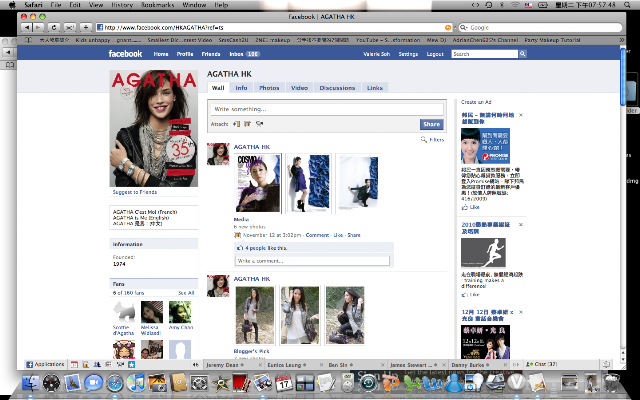Click the page vertical scrollbar thumb
Image resolution: width=640 pixels, height=400 pixels.
(622, 78)
